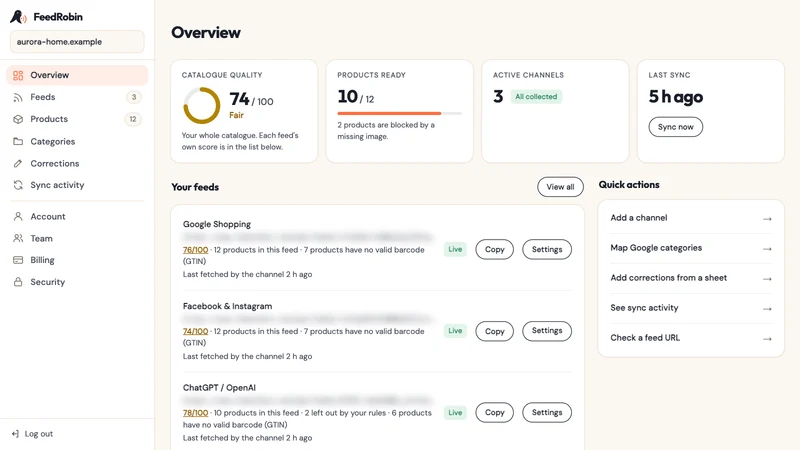Click the ChatGPT / OpenAI feed title
Image resolution: width=800 pixels, height=450 pixels.
[x=219, y=388]
